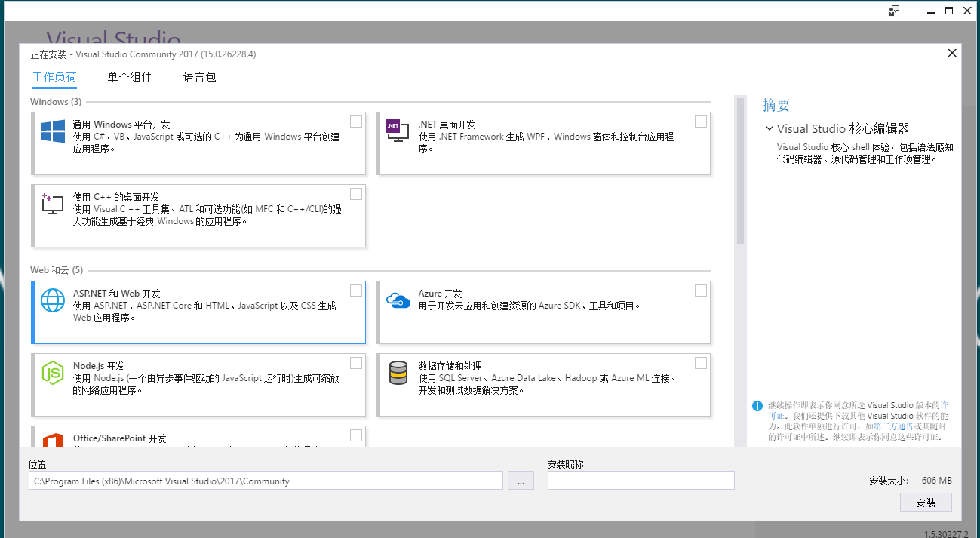Viewport: 980px width, 538px height.
Task: Go to the 语言包 tab
Action: pos(200,77)
